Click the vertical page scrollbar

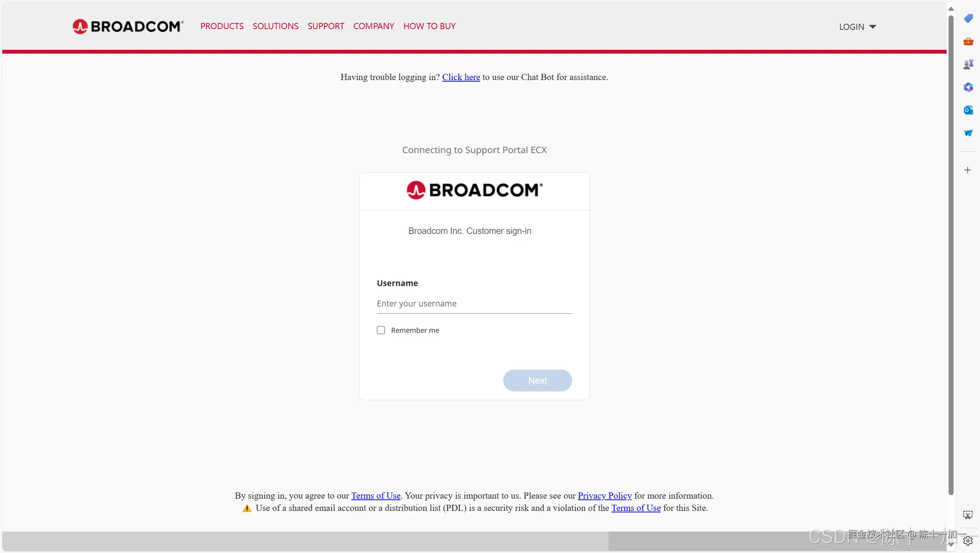951,255
